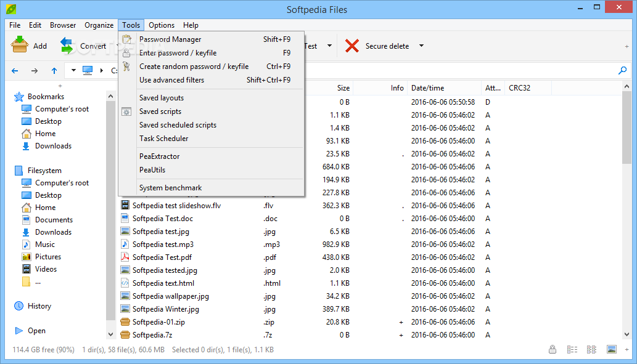This screenshot has height=364, width=637.
Task: Click the Open play-arrow icon in sidebar
Action: tap(18, 331)
